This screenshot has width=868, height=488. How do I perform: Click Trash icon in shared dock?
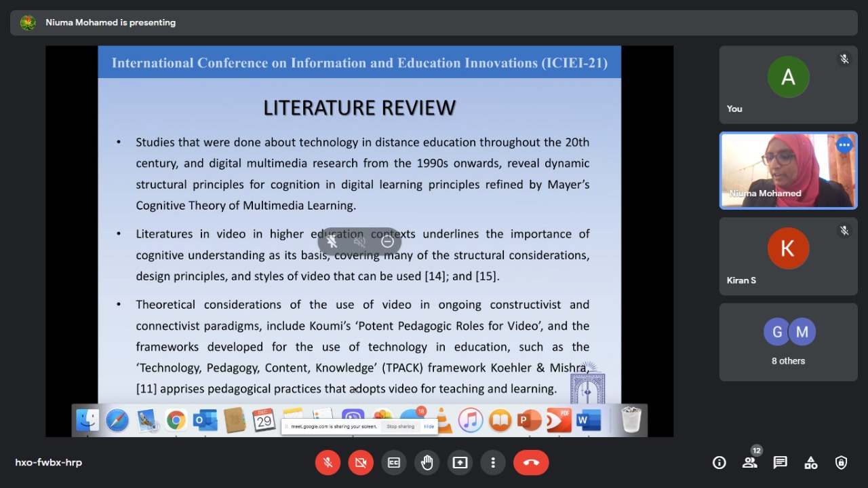[631, 419]
